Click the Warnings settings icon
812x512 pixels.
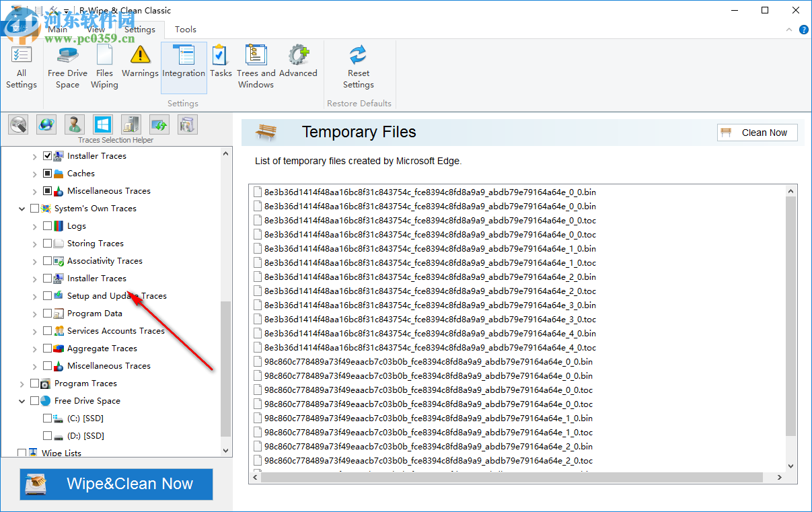coord(140,62)
